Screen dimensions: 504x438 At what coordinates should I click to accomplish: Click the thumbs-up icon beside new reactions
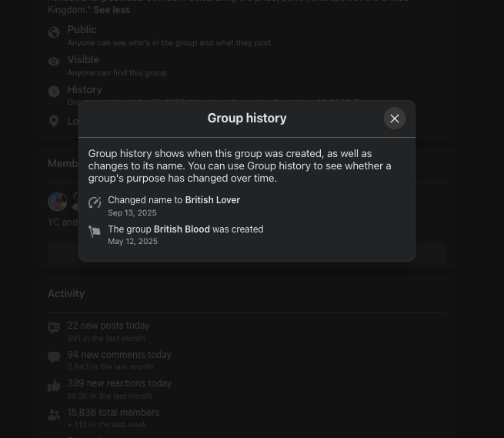pyautogui.click(x=54, y=386)
